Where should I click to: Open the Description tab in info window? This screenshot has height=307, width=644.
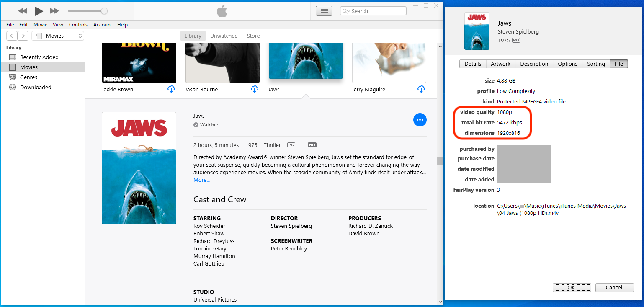pos(534,64)
